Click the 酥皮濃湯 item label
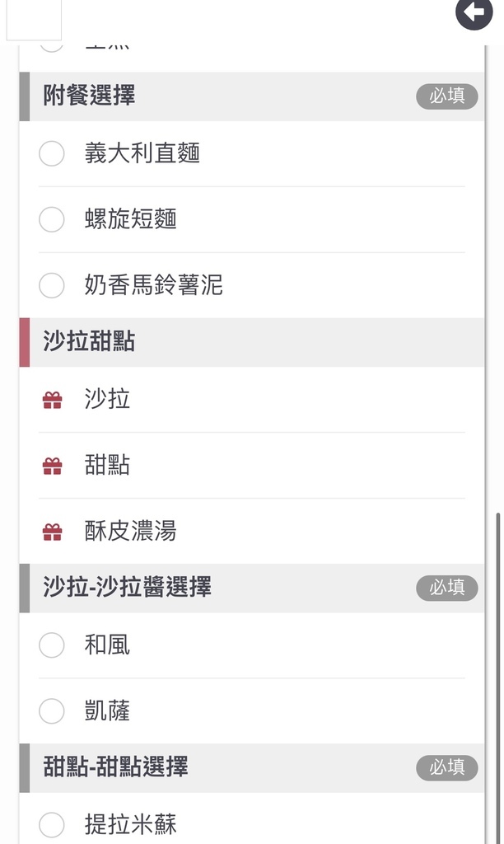The width and height of the screenshot is (504, 844). (x=130, y=532)
